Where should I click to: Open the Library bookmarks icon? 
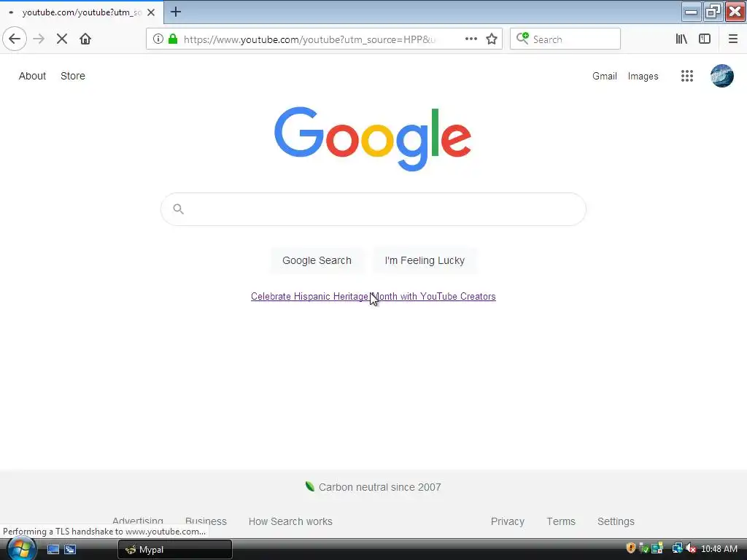[x=681, y=39]
